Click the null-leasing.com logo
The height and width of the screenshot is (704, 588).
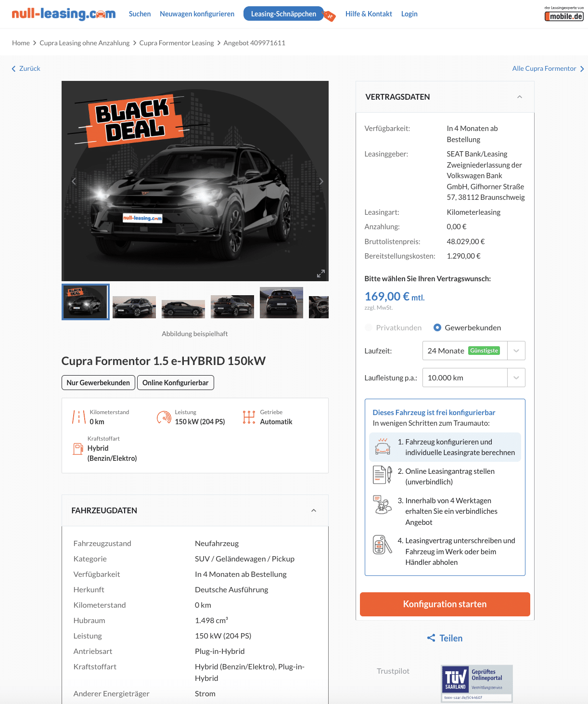coord(64,14)
